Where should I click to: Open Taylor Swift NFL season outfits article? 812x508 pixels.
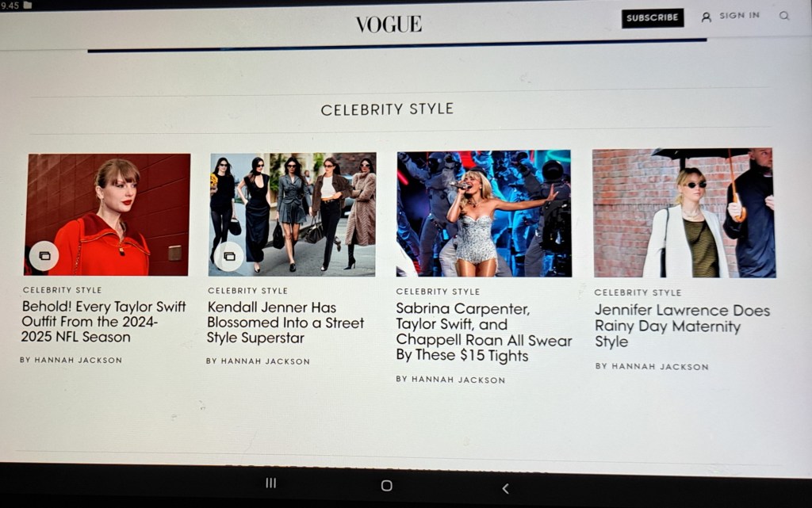pyautogui.click(x=103, y=322)
